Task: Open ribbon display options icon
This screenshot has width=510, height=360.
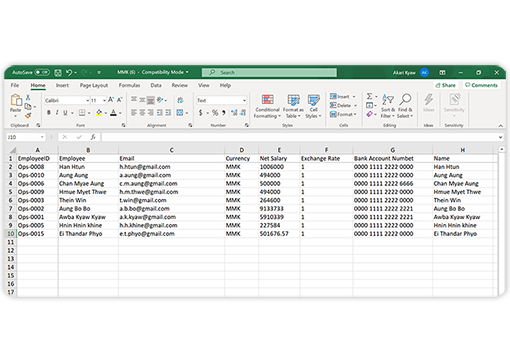Action: pos(442,72)
